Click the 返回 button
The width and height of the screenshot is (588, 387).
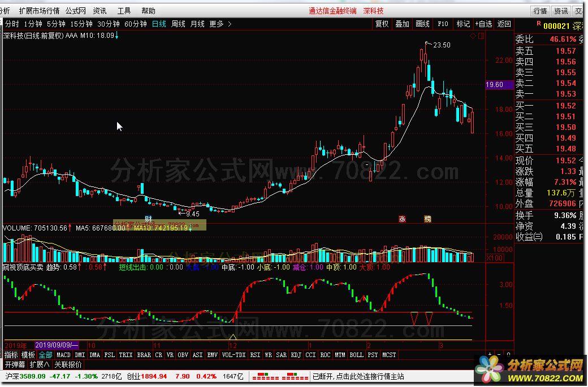[x=504, y=24]
